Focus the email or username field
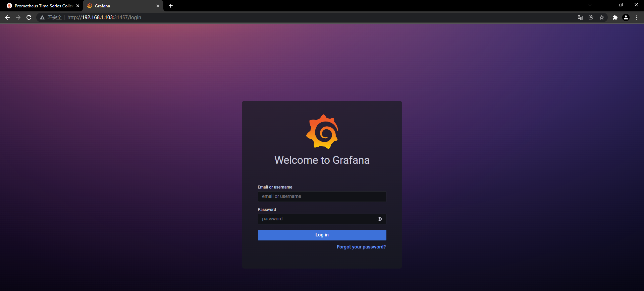This screenshot has height=291, width=644. click(322, 197)
